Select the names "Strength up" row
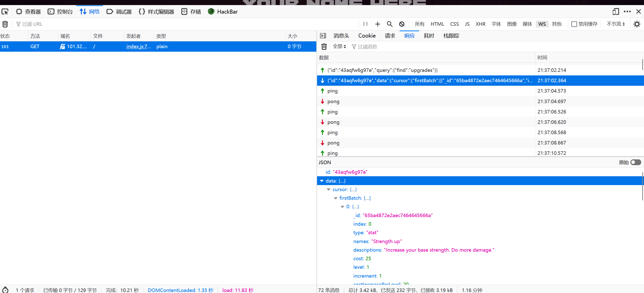The width and height of the screenshot is (644, 293). [x=480, y=241]
